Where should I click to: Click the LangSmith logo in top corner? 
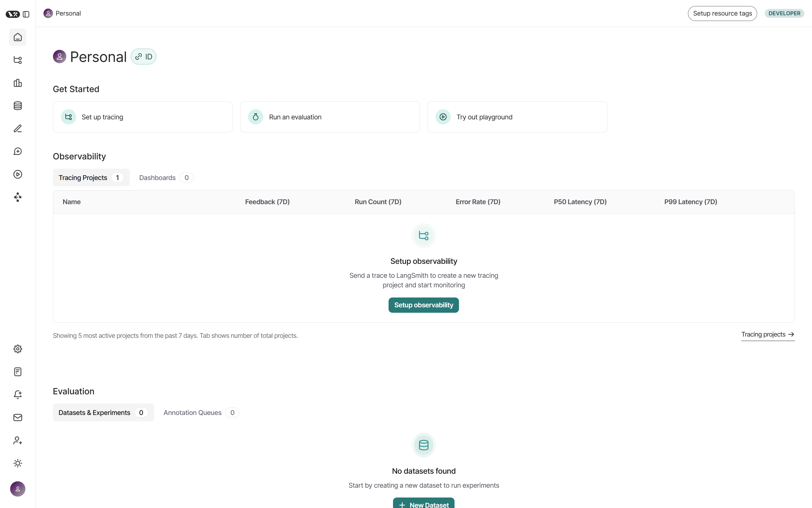pos(13,14)
